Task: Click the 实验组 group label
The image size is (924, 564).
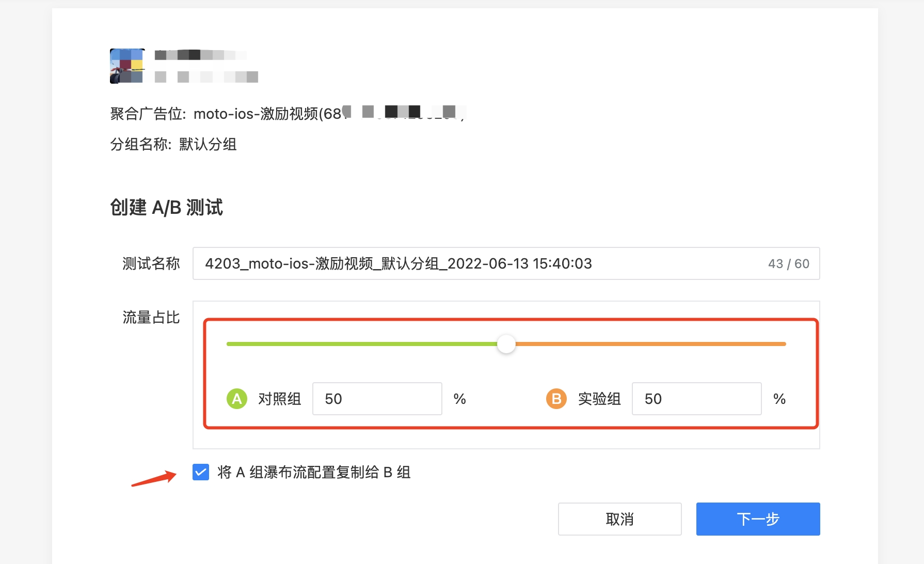Action: tap(599, 398)
